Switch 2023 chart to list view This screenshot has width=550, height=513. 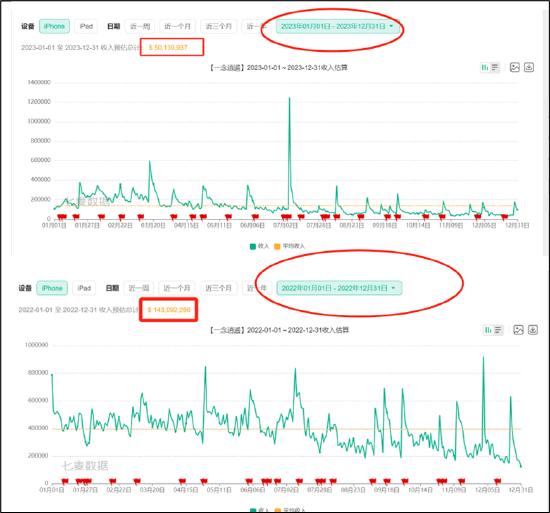(495, 67)
